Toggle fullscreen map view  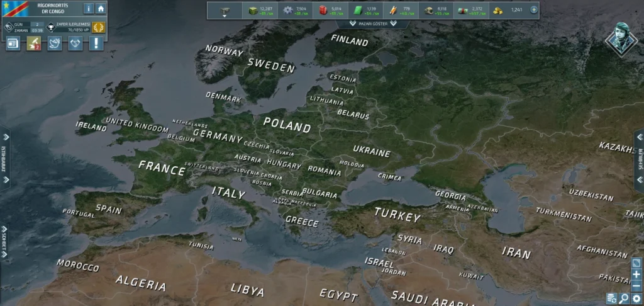636,263
